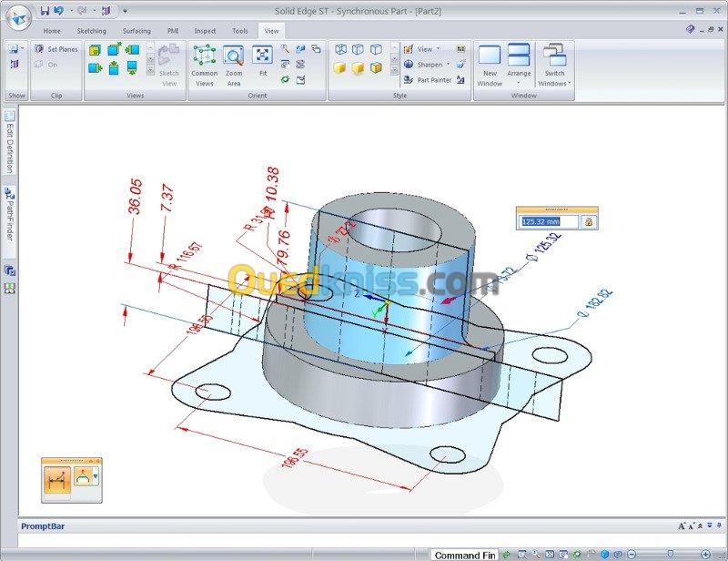Viewport: 728px width, 561px height.
Task: Select the wireframe style cube icon
Action: click(x=340, y=49)
